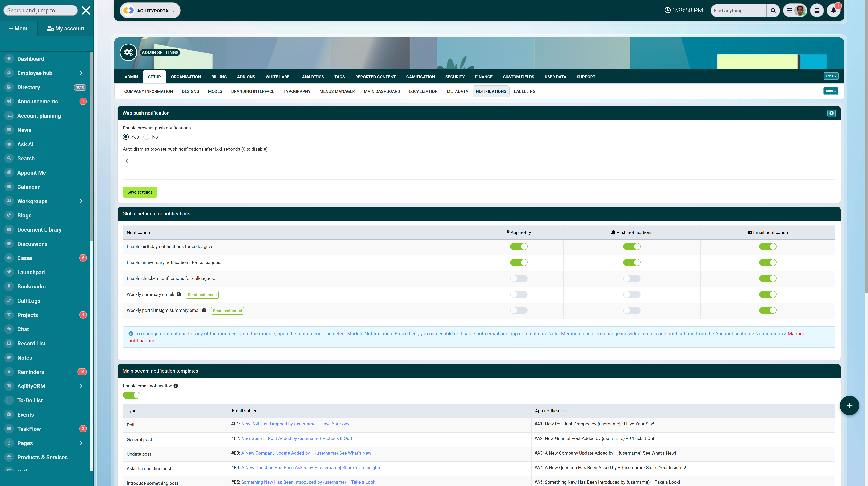868x486 pixels.
Task: Open Tabs dropdown in main tab bar
Action: click(831, 76)
